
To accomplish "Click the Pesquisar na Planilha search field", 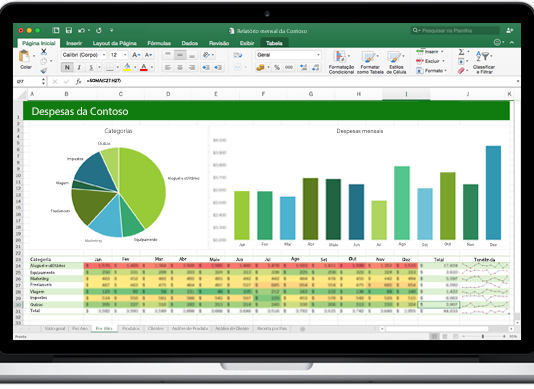I will (x=455, y=31).
